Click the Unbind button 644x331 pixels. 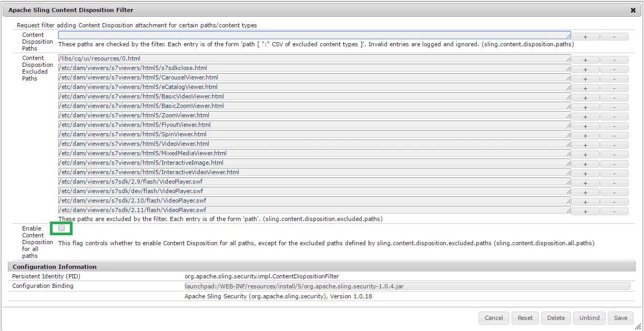click(x=589, y=318)
